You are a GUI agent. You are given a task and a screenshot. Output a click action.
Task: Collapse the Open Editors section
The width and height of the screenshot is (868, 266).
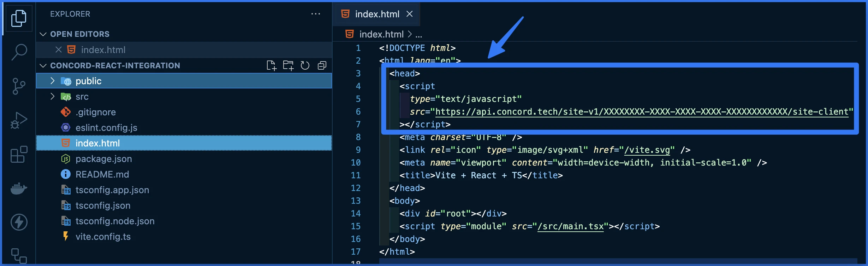point(43,34)
